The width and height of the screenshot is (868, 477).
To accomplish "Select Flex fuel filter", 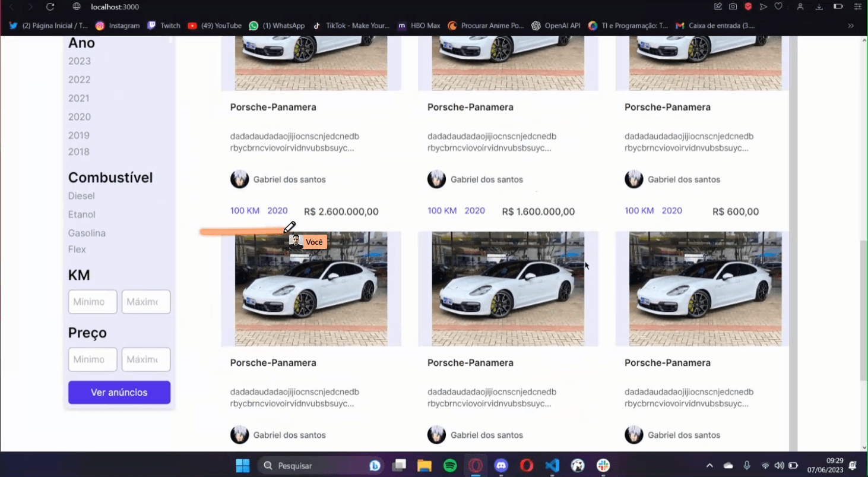I will [77, 249].
